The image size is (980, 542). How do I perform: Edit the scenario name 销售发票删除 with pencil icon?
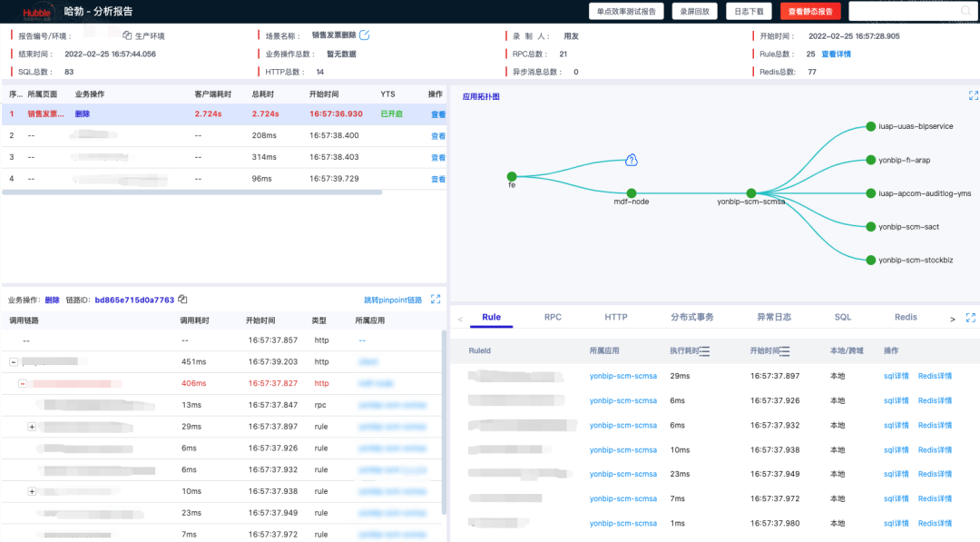(365, 35)
